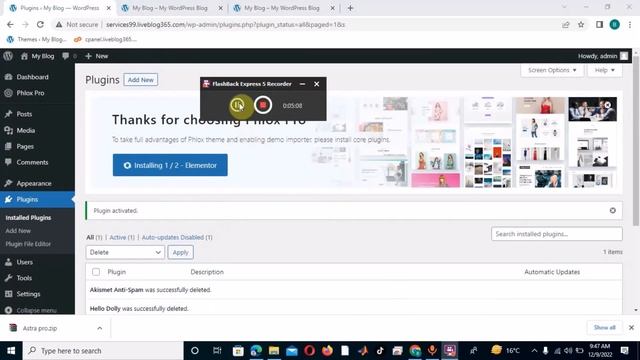Close the downloads bar

(631, 327)
